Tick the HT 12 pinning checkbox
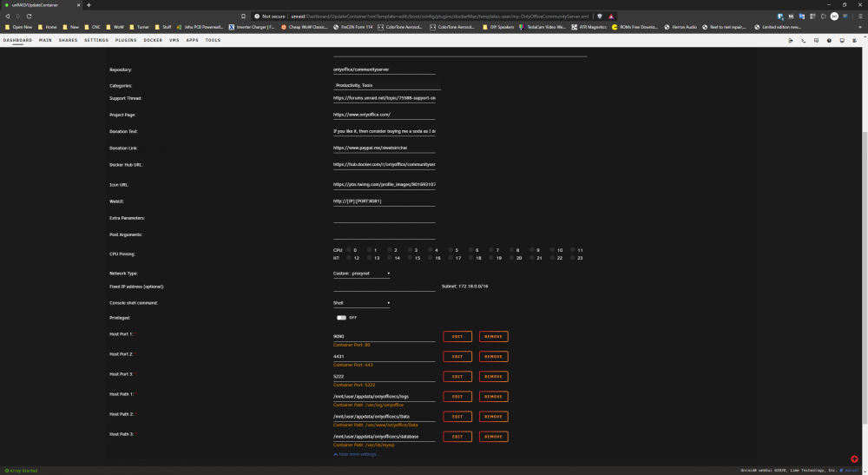 [x=349, y=257]
